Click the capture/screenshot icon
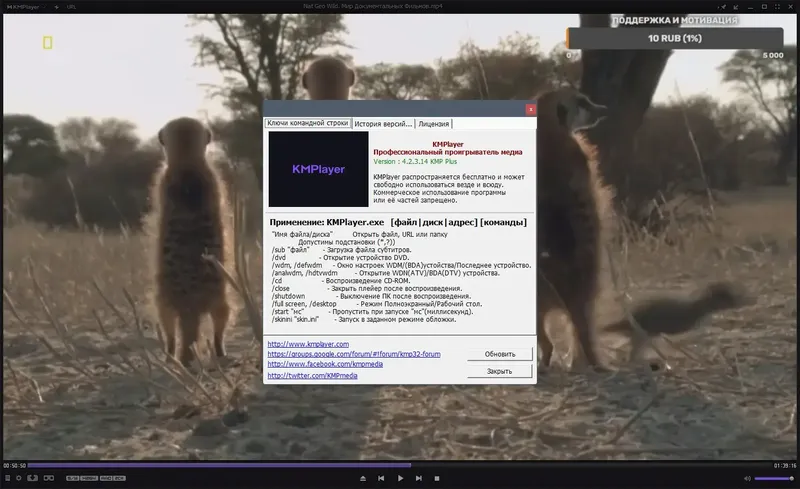The height and width of the screenshot is (489, 800). coord(33,478)
